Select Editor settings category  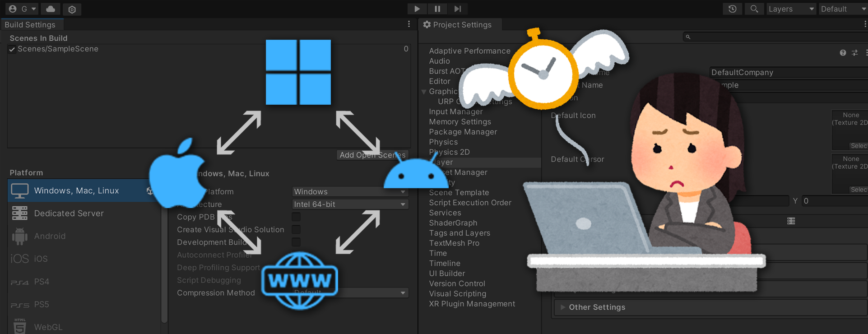coord(440,81)
